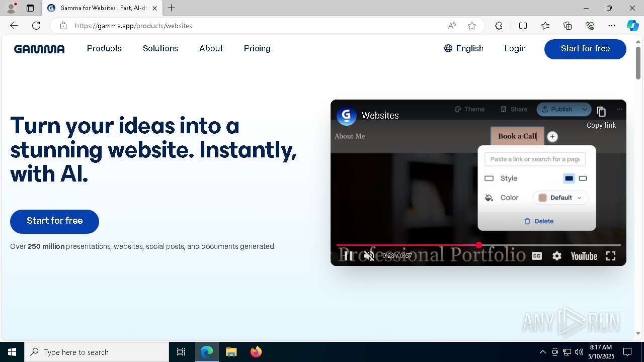
Task: Open Read aloud in address bar
Action: [452, 26]
